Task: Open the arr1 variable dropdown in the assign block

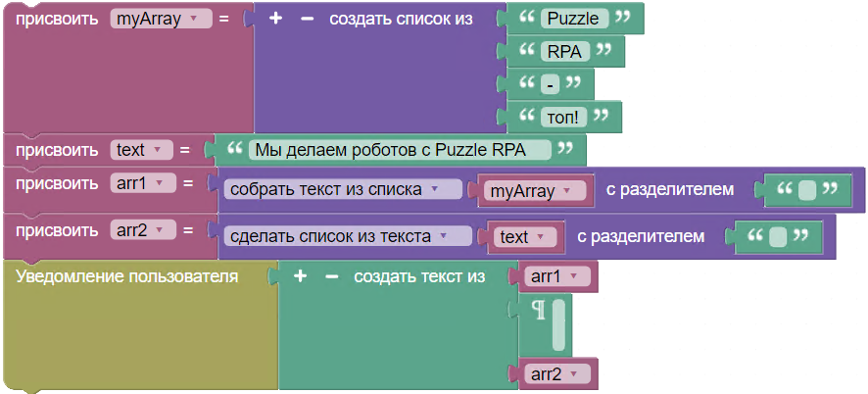Action: [143, 183]
